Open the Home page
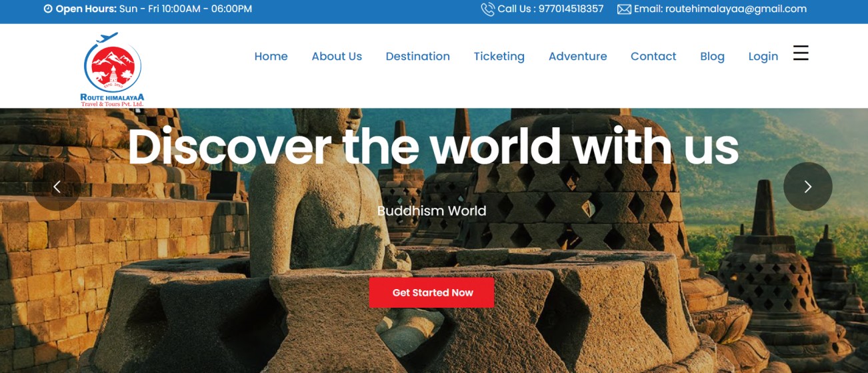This screenshot has height=373, width=868. tap(271, 57)
